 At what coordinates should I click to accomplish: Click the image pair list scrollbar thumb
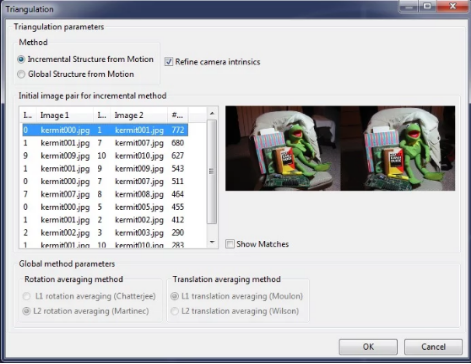point(212,172)
